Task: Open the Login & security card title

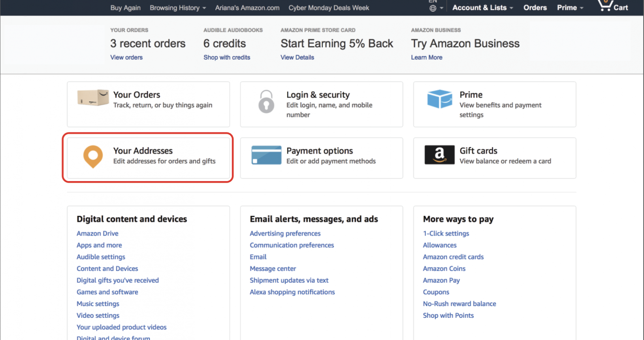Action: click(x=318, y=95)
